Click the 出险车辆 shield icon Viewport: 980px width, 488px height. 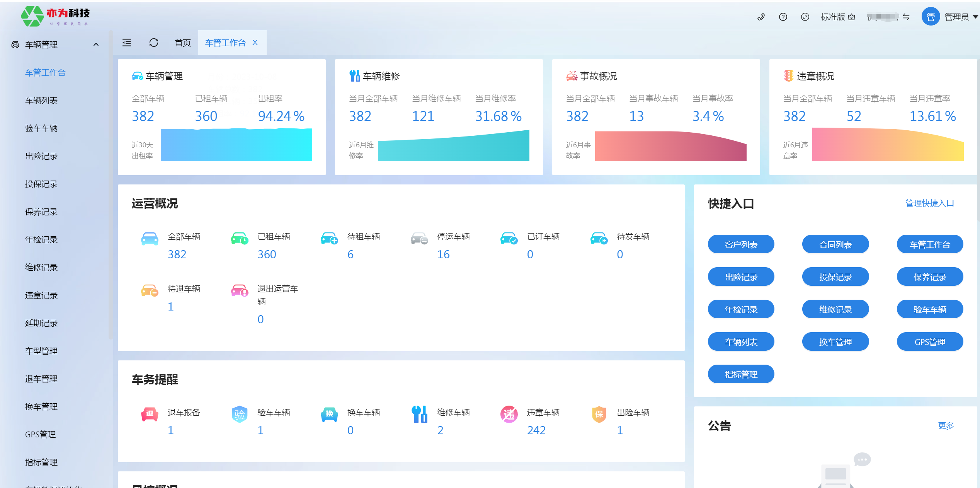599,415
